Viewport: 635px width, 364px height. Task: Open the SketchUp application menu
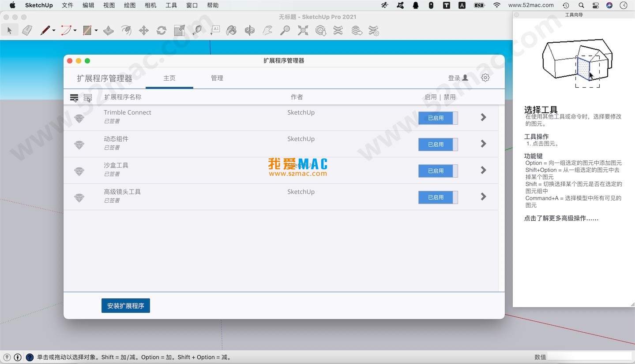[39, 5]
